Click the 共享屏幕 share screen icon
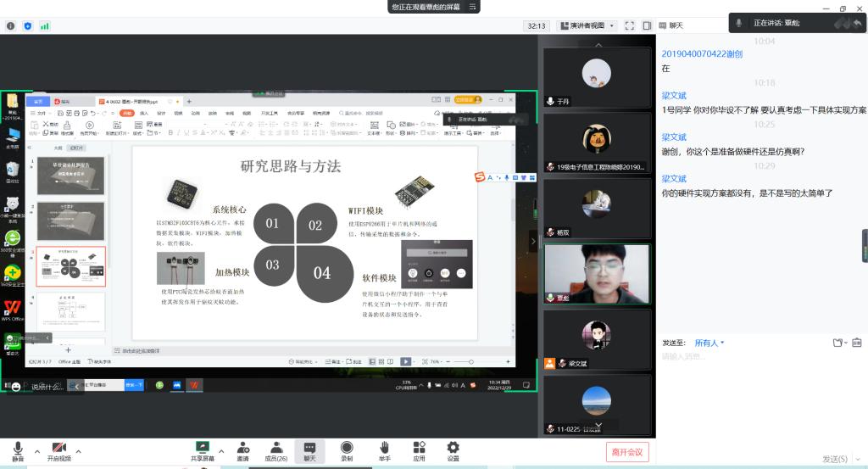 click(x=202, y=448)
